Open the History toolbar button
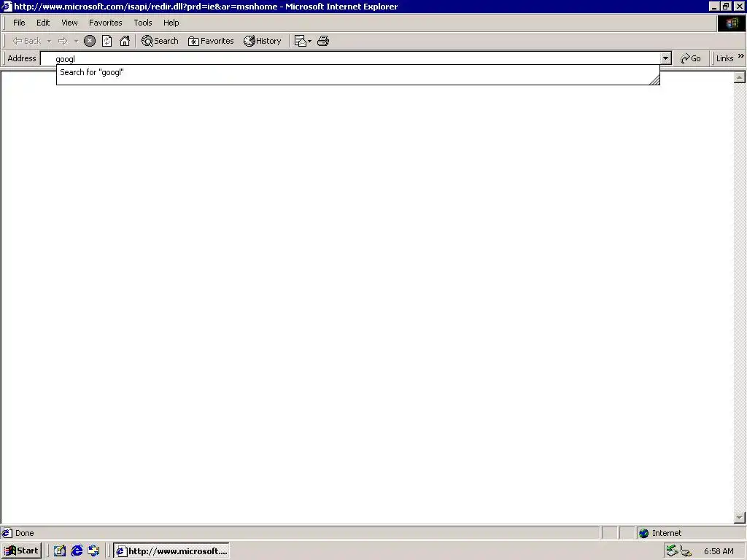This screenshot has width=747, height=560. (x=263, y=41)
